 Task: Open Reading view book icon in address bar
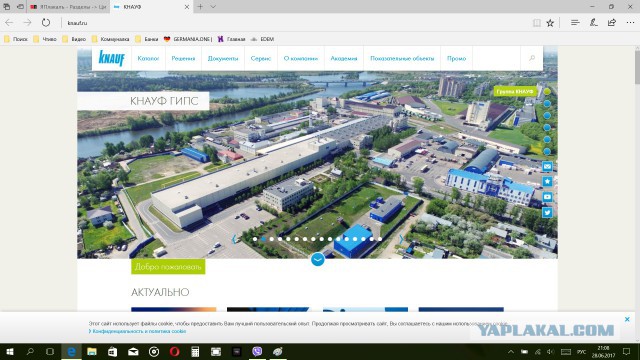pyautogui.click(x=537, y=23)
